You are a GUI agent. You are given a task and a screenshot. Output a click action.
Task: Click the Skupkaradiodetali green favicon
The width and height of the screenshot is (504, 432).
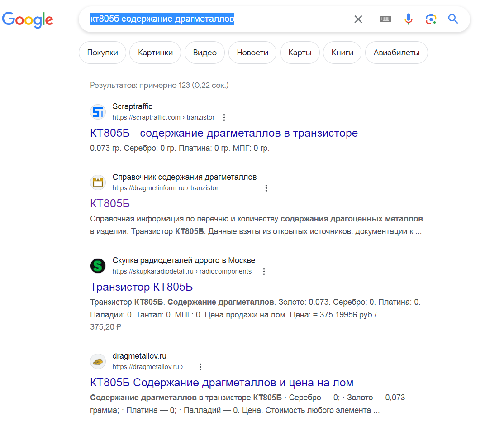(x=98, y=266)
